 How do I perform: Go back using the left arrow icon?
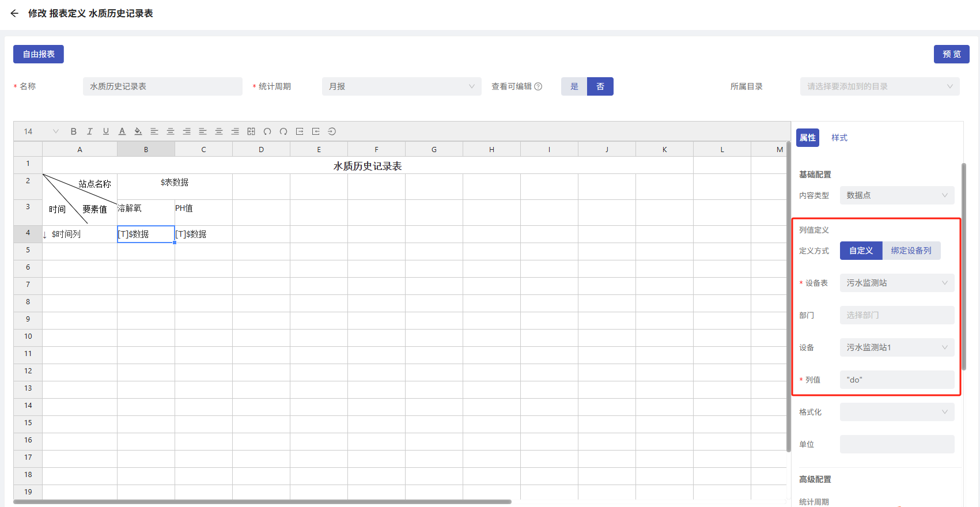[14, 13]
